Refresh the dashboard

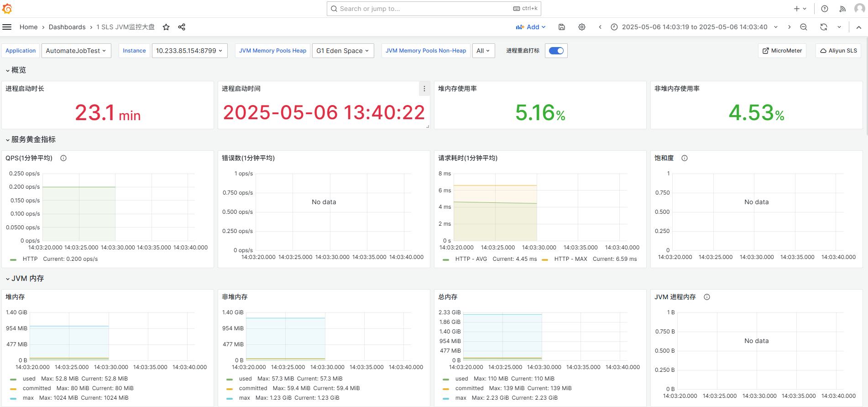[824, 27]
